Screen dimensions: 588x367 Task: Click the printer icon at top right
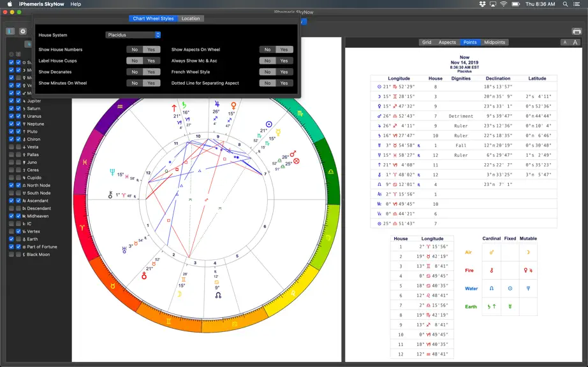tap(577, 31)
